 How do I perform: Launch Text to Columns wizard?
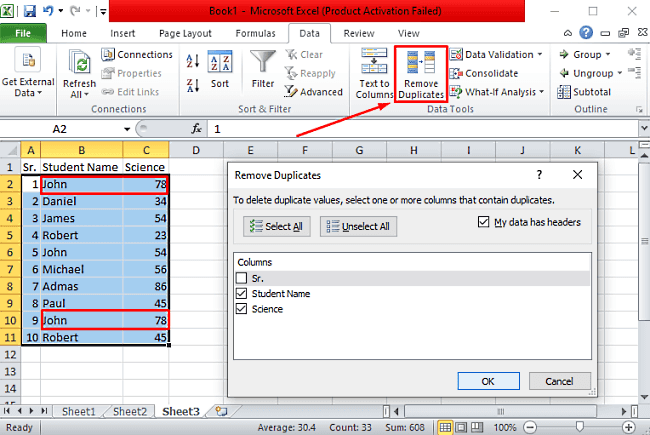[x=374, y=73]
